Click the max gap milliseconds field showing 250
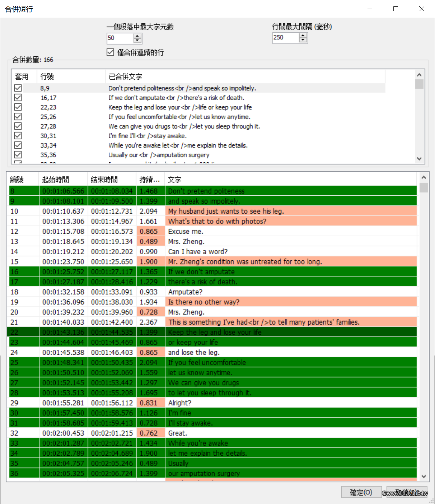Image resolution: width=435 pixels, height=504 pixels. (286, 38)
